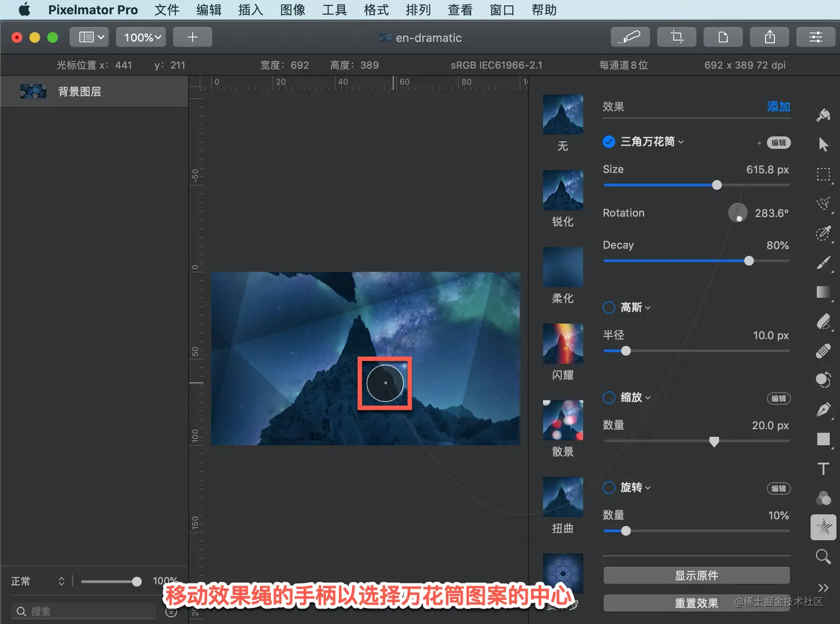
Task: Click the Decay slider handle
Action: 749,261
